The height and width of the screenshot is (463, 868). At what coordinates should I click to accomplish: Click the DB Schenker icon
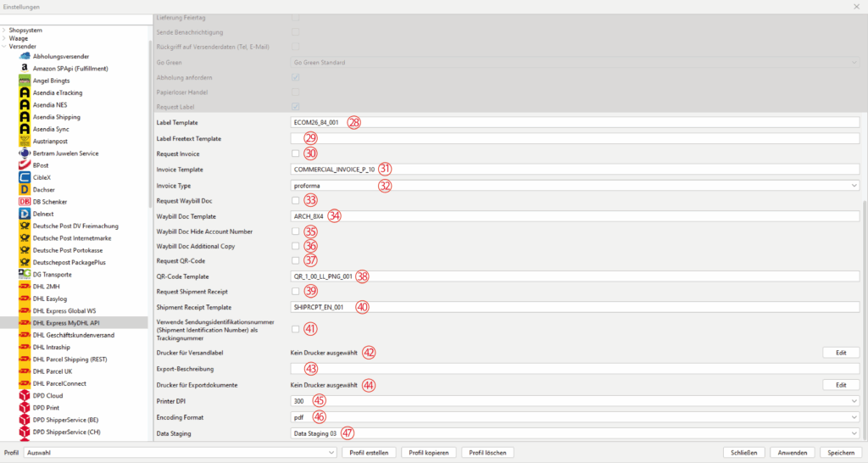[25, 202]
